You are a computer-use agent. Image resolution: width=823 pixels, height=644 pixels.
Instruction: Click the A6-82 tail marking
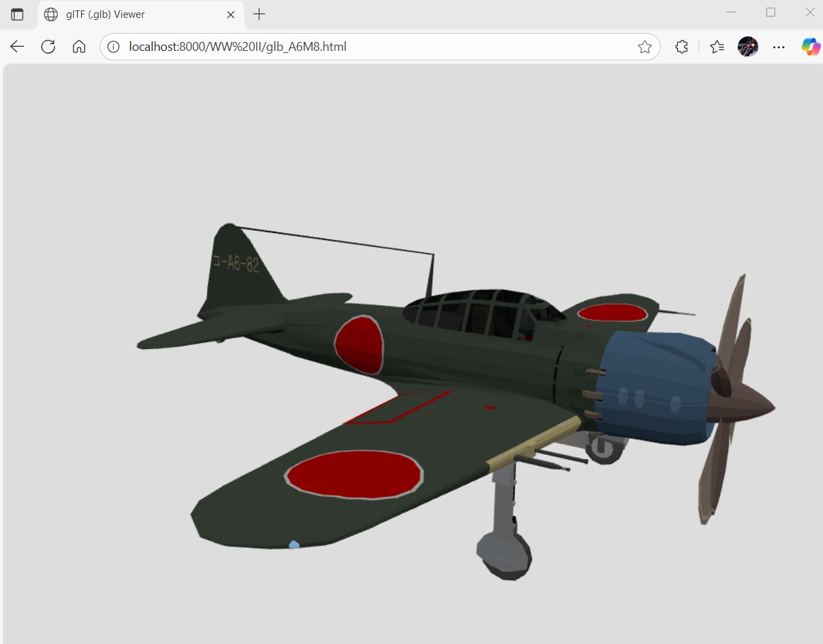coord(236,263)
